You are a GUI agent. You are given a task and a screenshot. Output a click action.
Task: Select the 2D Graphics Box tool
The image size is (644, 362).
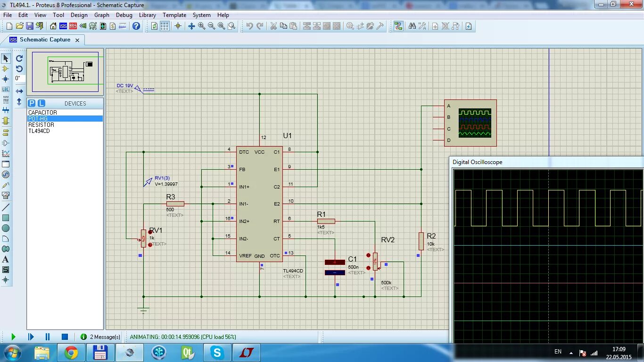coord(6,218)
